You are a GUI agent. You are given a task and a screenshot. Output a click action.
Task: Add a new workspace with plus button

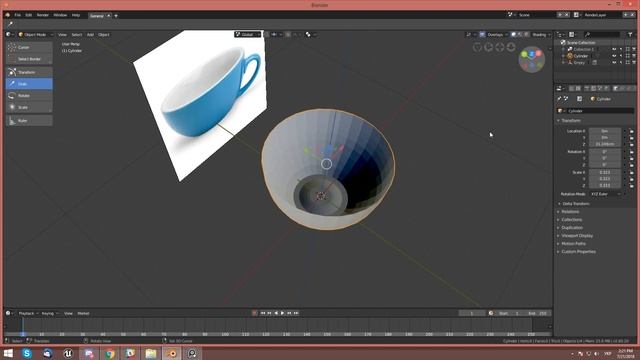pyautogui.click(x=116, y=16)
